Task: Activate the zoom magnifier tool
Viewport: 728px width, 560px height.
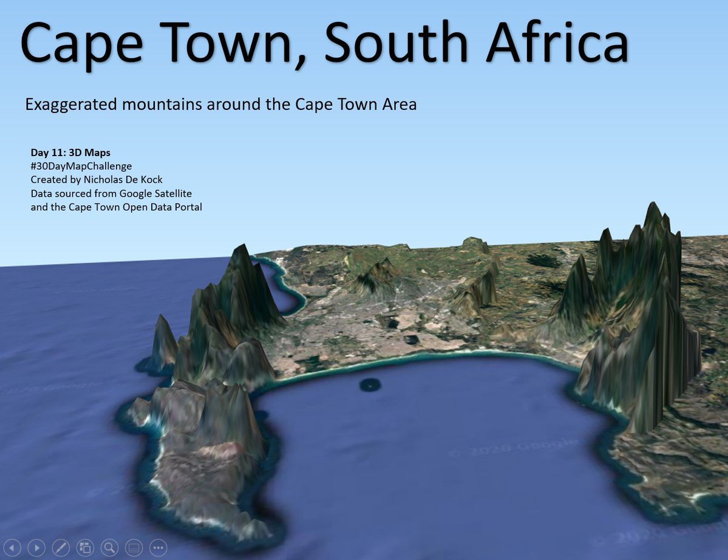Action: click(109, 547)
